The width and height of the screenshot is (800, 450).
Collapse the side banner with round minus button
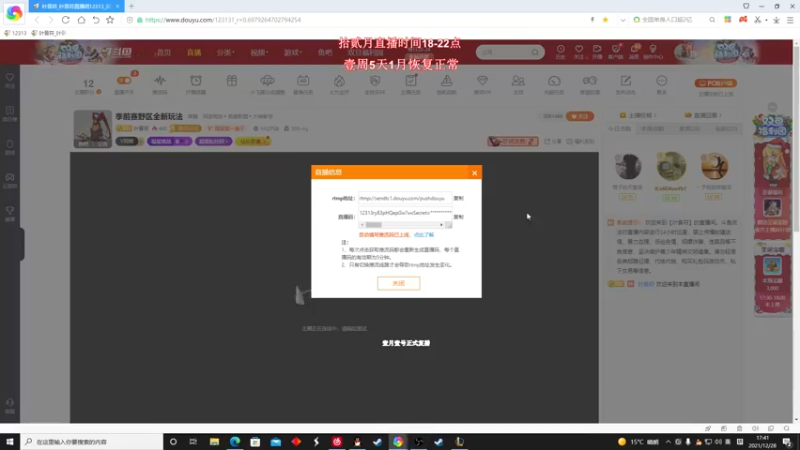tap(772, 107)
